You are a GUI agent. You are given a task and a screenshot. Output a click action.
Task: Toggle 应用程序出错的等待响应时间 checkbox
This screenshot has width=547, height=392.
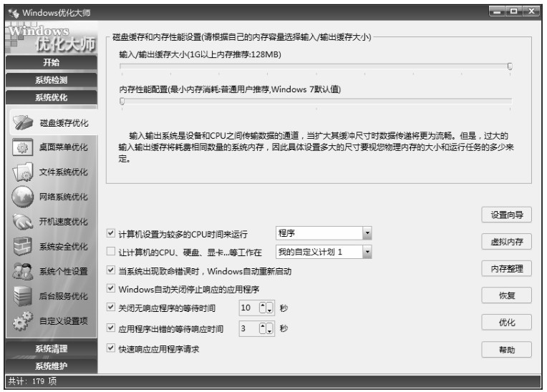click(x=111, y=328)
